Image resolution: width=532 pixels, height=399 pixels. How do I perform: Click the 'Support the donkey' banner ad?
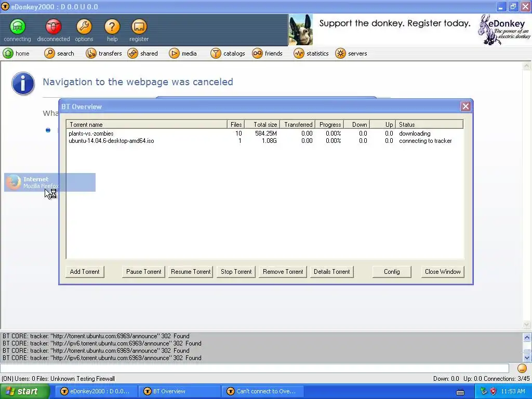click(395, 23)
